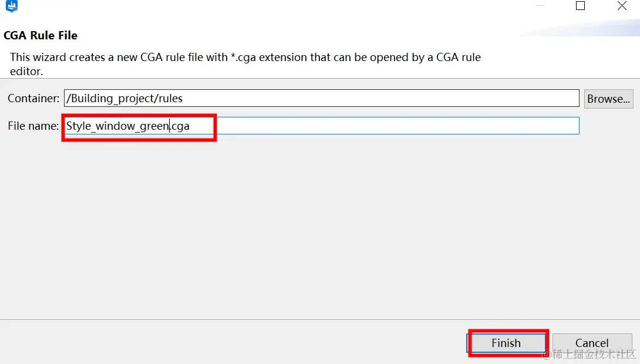Click the "/Building_project/rules" path text
The height and width of the screenshot is (364, 640).
[124, 98]
